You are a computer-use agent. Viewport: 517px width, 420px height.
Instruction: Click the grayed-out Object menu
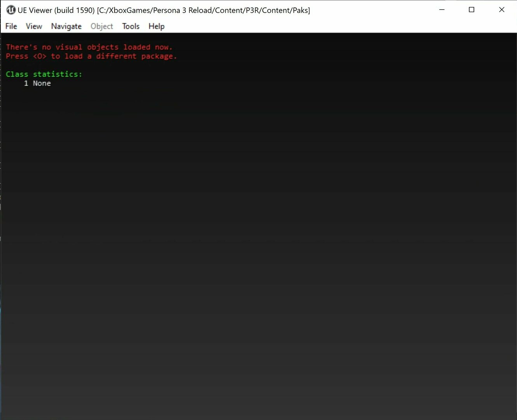[101, 26]
